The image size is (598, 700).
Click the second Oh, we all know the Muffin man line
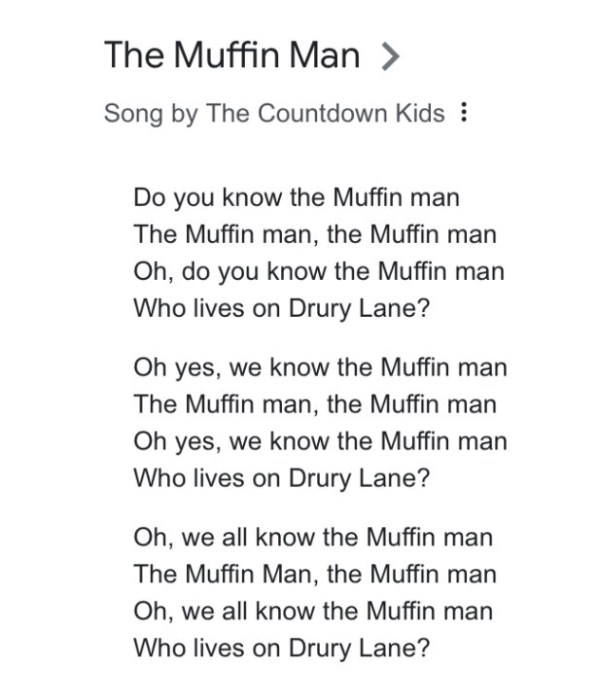(313, 612)
